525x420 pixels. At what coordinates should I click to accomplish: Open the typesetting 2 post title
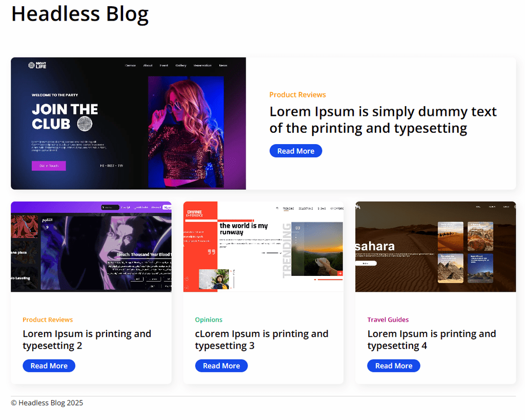click(x=87, y=339)
